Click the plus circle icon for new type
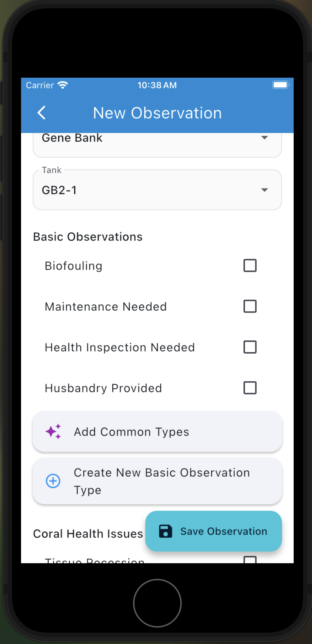 click(53, 481)
